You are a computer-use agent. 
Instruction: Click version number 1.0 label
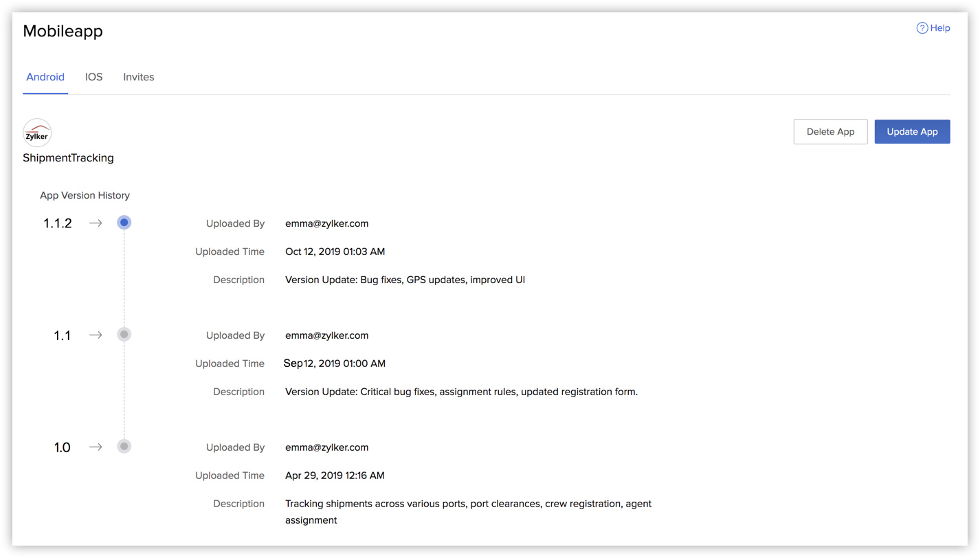click(x=63, y=447)
